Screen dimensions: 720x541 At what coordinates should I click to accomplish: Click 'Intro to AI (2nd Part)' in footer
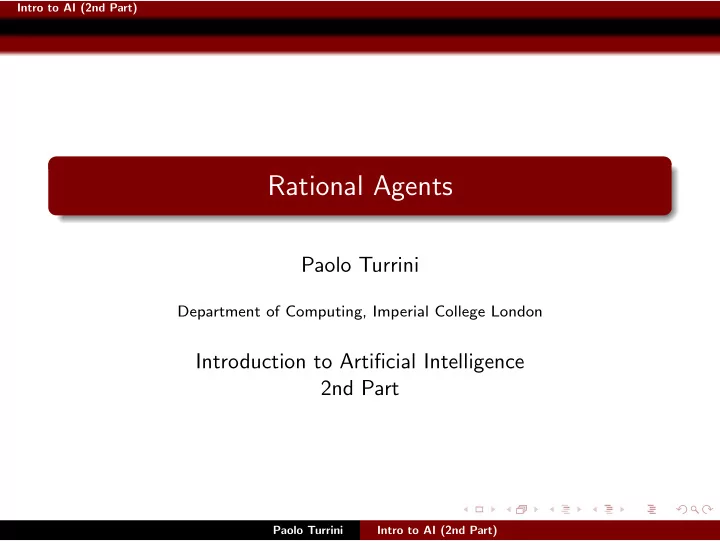pos(437,530)
